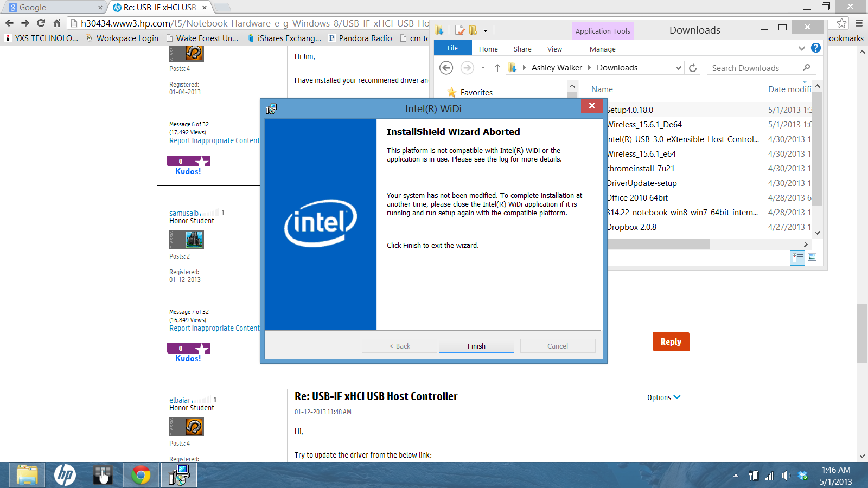This screenshot has height=488, width=868.
Task: Reload the page in Chrome
Action: click(41, 23)
